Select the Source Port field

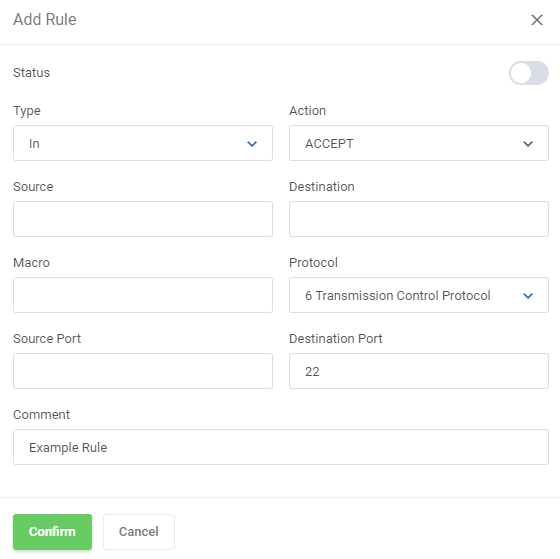click(x=143, y=371)
